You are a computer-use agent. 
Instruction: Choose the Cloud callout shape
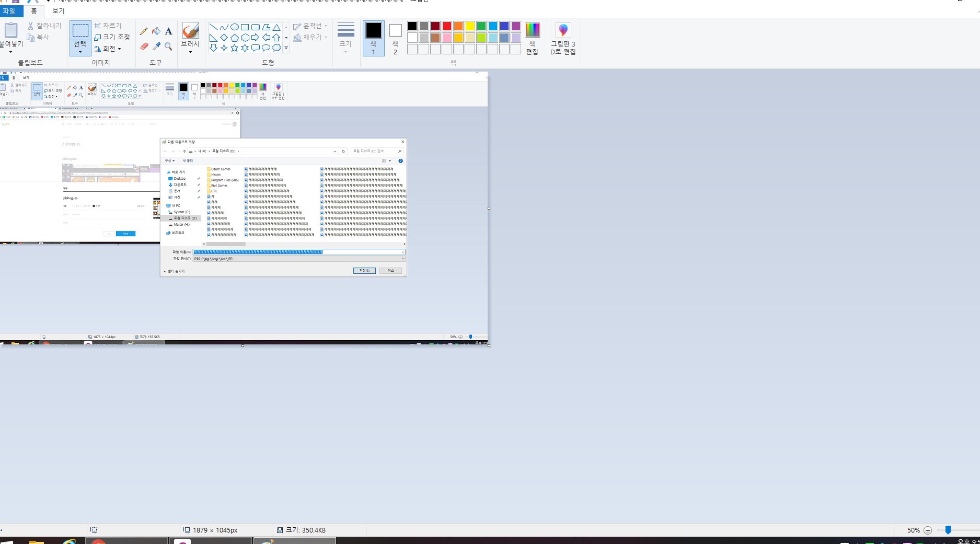tap(276, 48)
